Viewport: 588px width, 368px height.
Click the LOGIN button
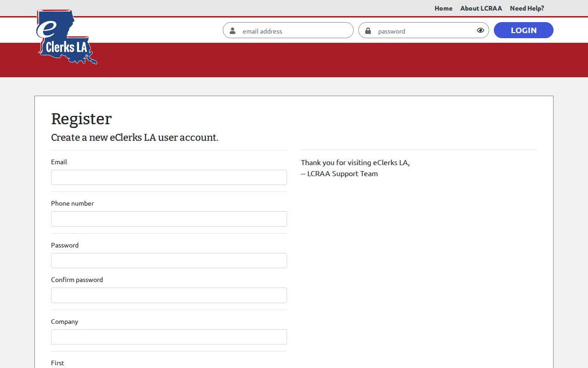[524, 30]
